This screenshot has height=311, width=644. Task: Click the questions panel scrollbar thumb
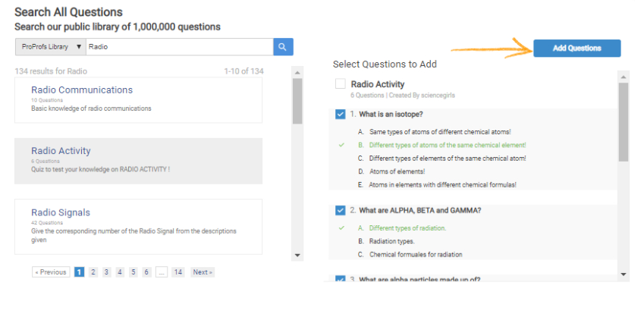coord(624,121)
